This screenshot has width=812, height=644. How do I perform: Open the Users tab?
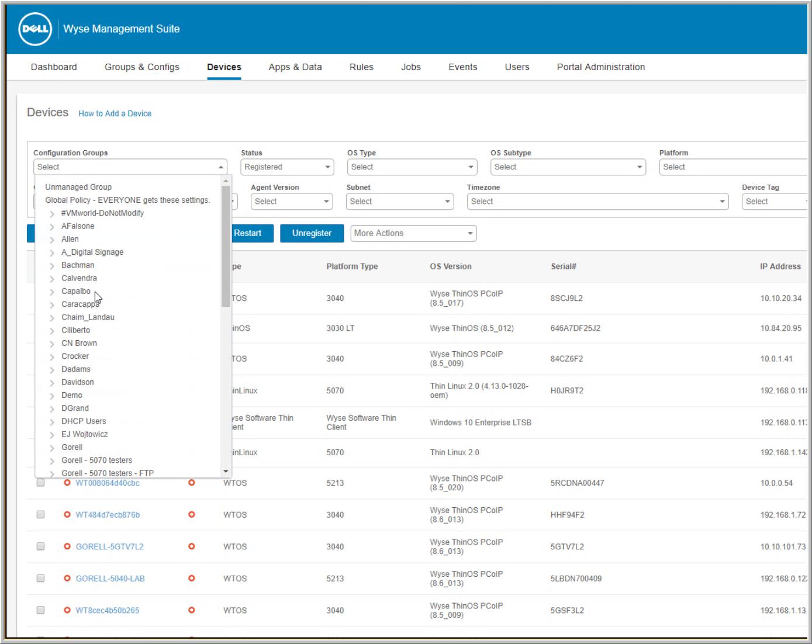pyautogui.click(x=517, y=67)
